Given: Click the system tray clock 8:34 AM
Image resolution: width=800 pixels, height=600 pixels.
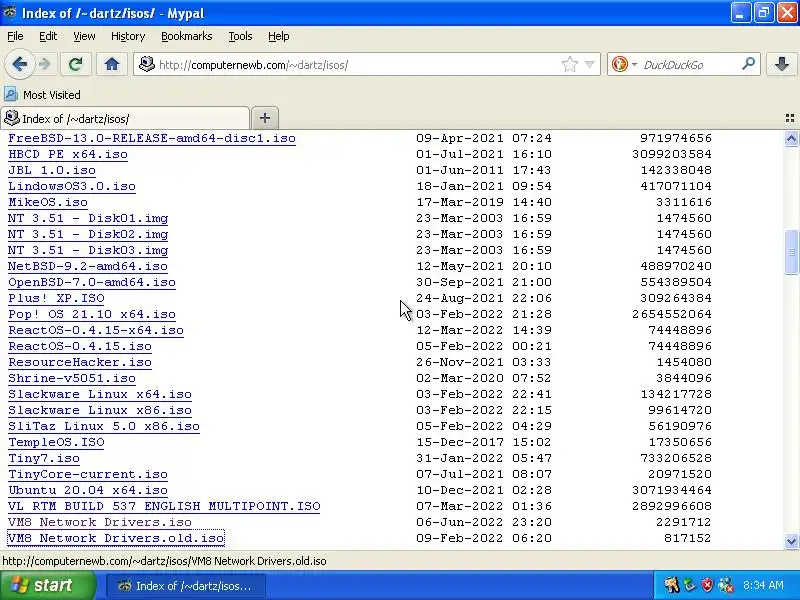Looking at the screenshot, I should coord(763,585).
